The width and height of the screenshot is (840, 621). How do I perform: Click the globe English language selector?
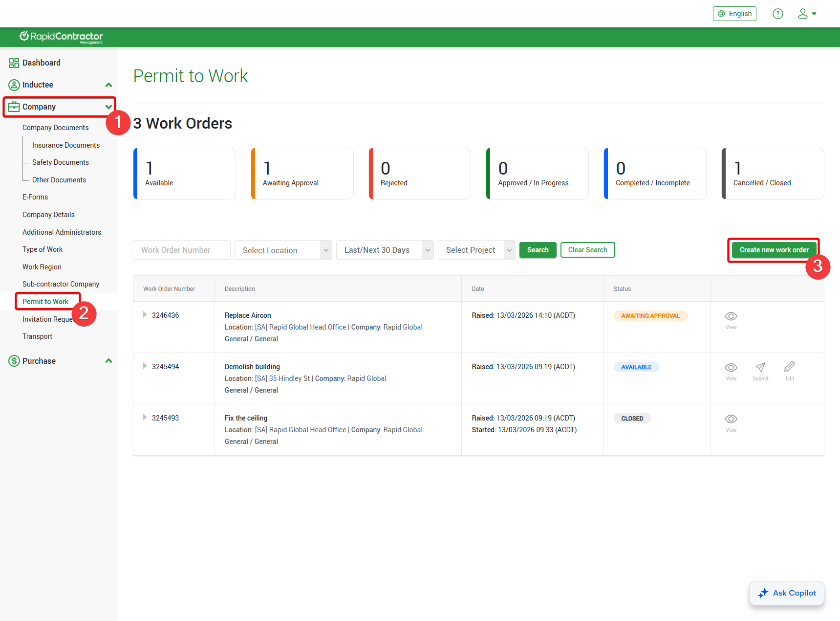(734, 14)
